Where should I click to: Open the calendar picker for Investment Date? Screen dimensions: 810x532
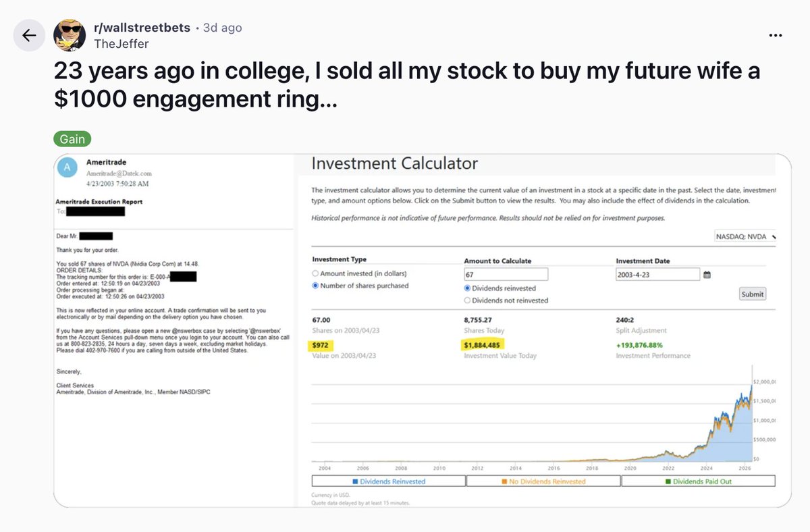point(707,275)
